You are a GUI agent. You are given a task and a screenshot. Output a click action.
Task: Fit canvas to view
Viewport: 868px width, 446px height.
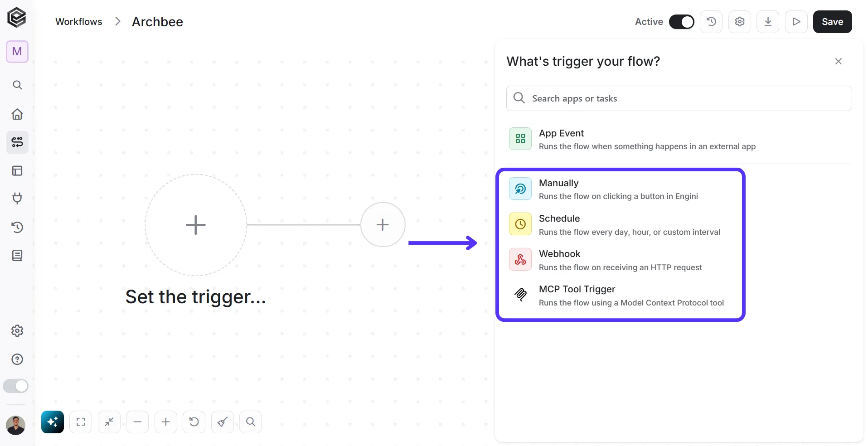[x=81, y=422]
